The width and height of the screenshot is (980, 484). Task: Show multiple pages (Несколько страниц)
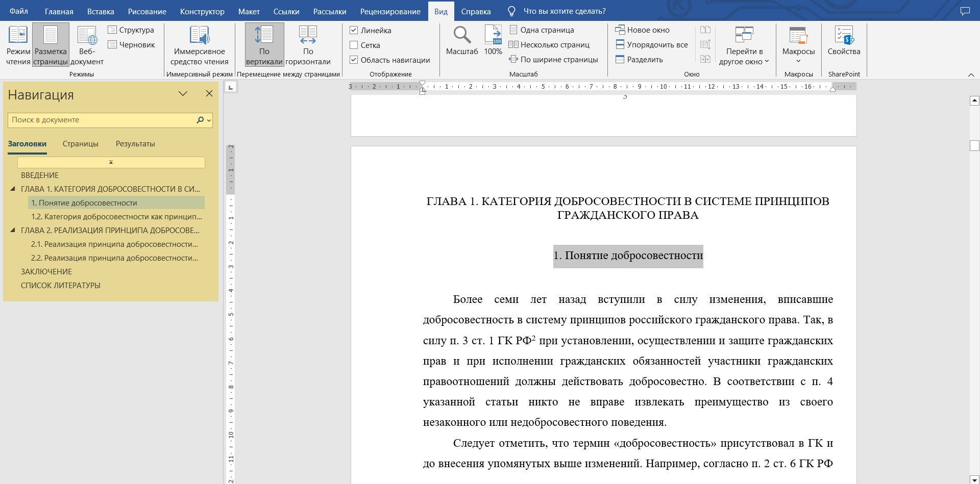pyautogui.click(x=549, y=45)
